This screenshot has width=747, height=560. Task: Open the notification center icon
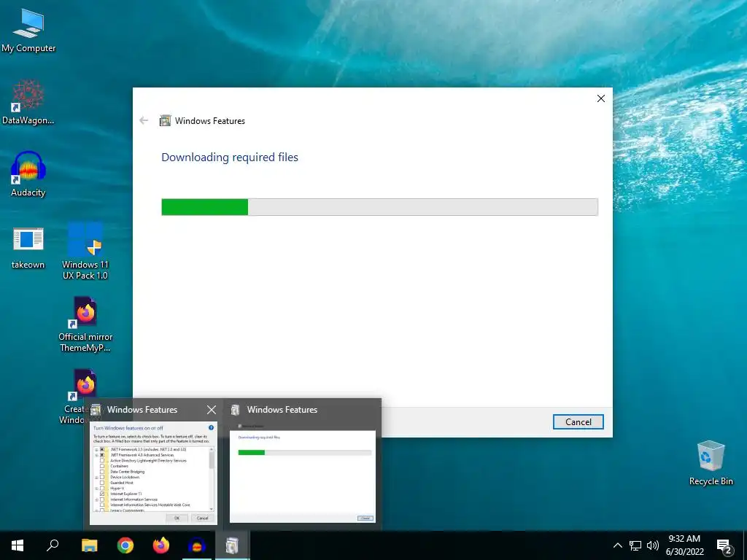coord(724,546)
